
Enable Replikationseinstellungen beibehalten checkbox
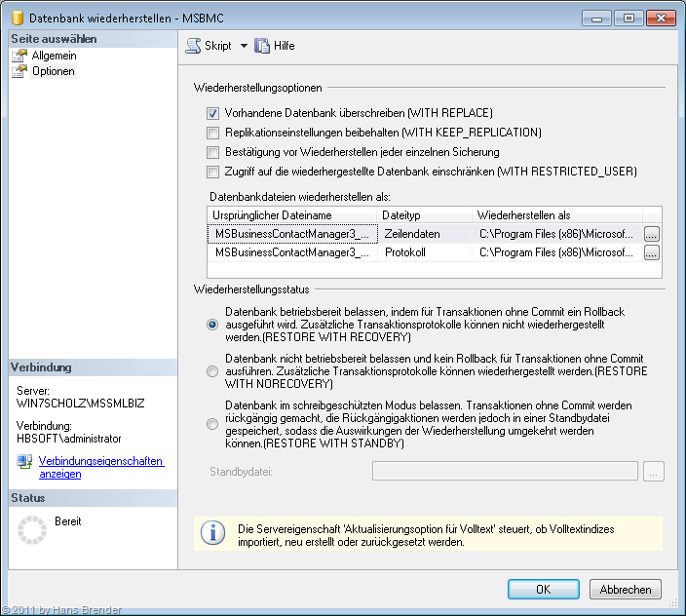coord(212,133)
